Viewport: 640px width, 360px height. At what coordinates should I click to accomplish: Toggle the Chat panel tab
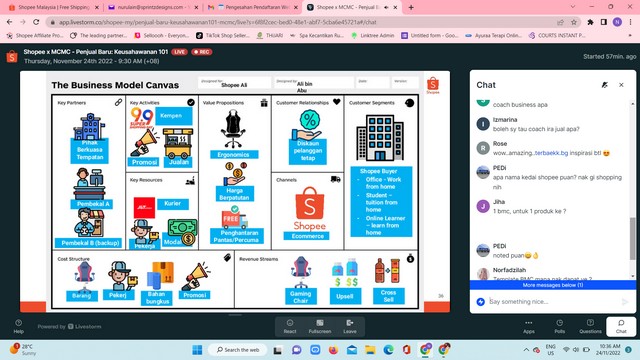click(x=621, y=327)
